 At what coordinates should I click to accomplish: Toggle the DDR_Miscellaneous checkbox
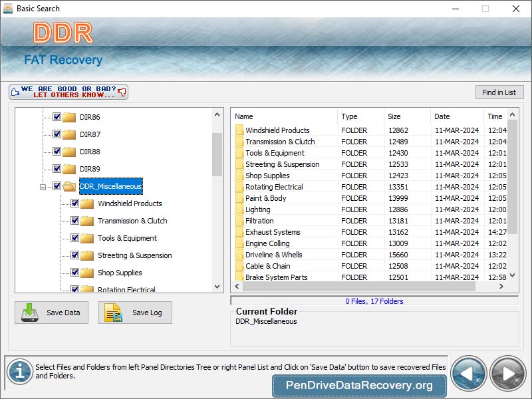[x=56, y=186]
